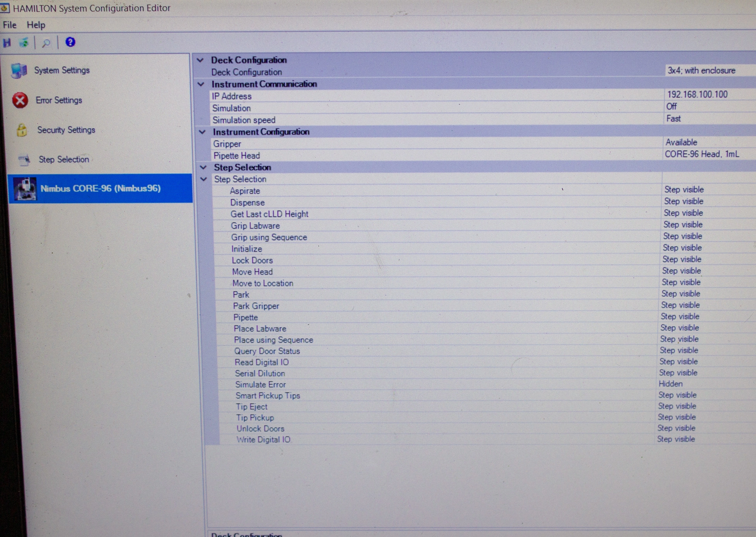Viewport: 756px width, 537px height.
Task: Click the Hamilton app icon in title bar
Action: point(5,8)
